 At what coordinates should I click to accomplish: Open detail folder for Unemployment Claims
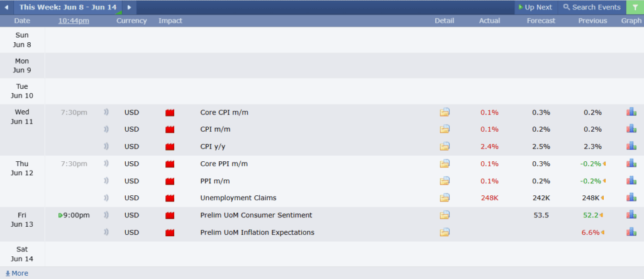click(445, 198)
